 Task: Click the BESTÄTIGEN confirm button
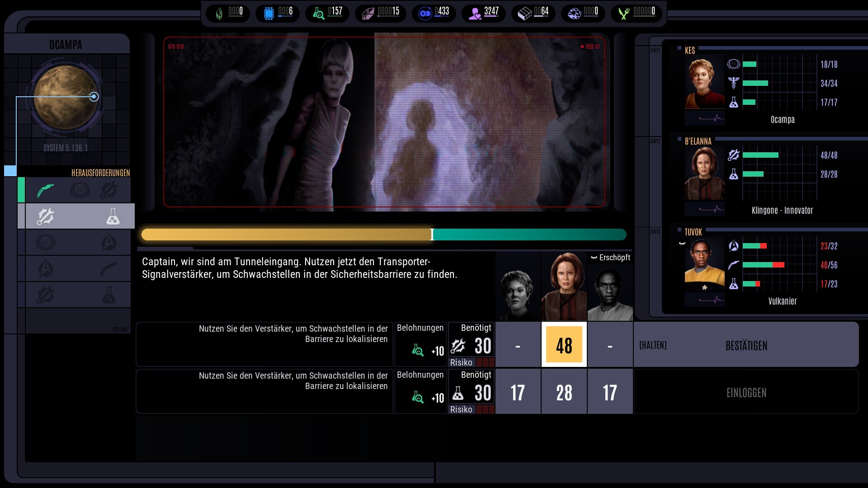point(746,345)
